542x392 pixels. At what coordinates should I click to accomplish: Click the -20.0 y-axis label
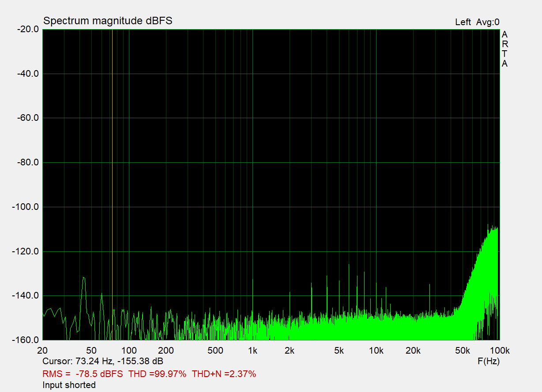tap(28, 29)
